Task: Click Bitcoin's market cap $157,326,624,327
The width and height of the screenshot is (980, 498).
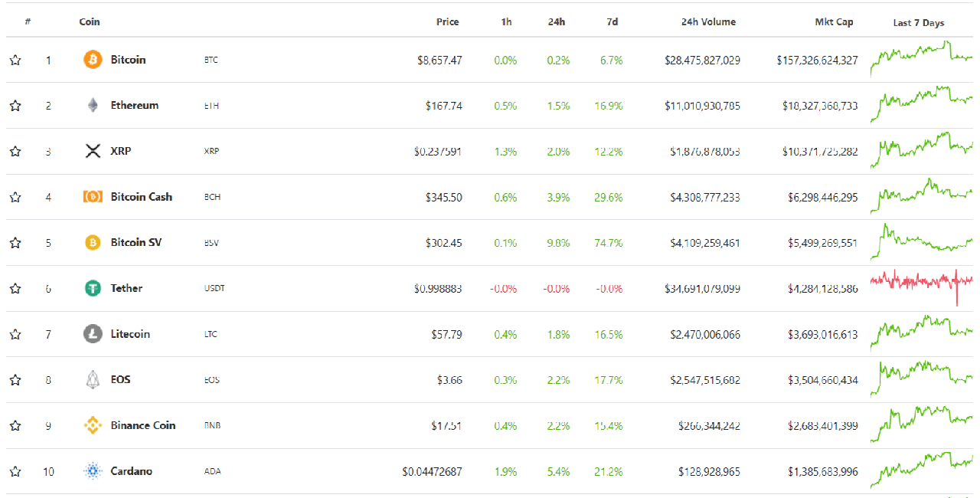Action: pos(818,60)
